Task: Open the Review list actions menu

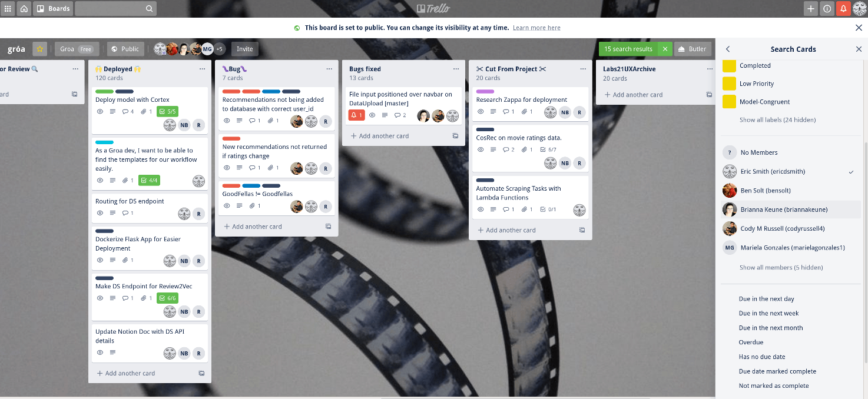Action: (x=75, y=69)
